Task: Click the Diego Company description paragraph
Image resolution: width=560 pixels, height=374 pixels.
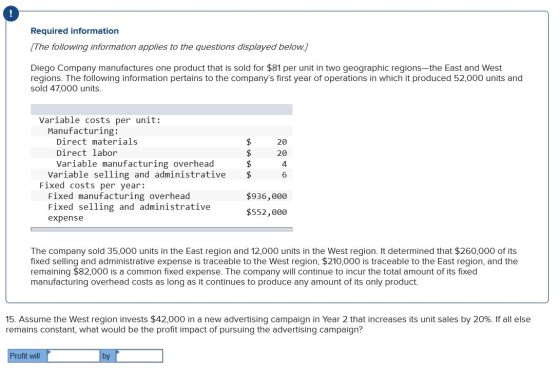Action: click(276, 78)
